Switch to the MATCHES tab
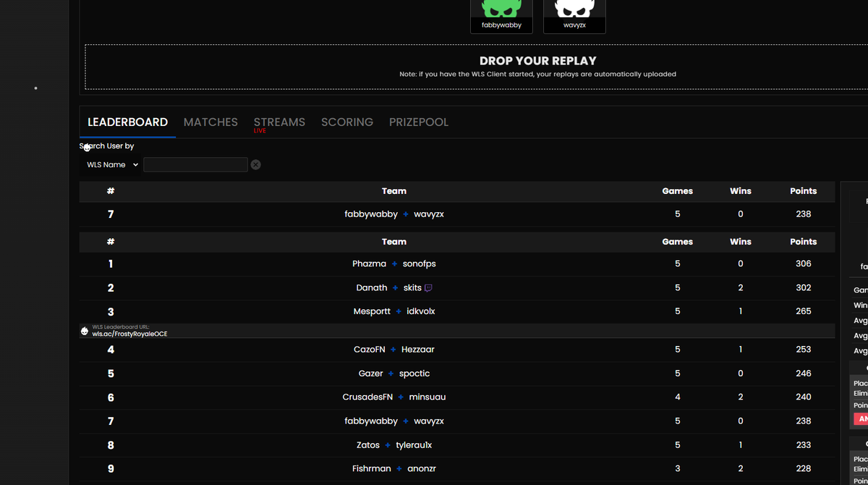The image size is (868, 485). [210, 122]
